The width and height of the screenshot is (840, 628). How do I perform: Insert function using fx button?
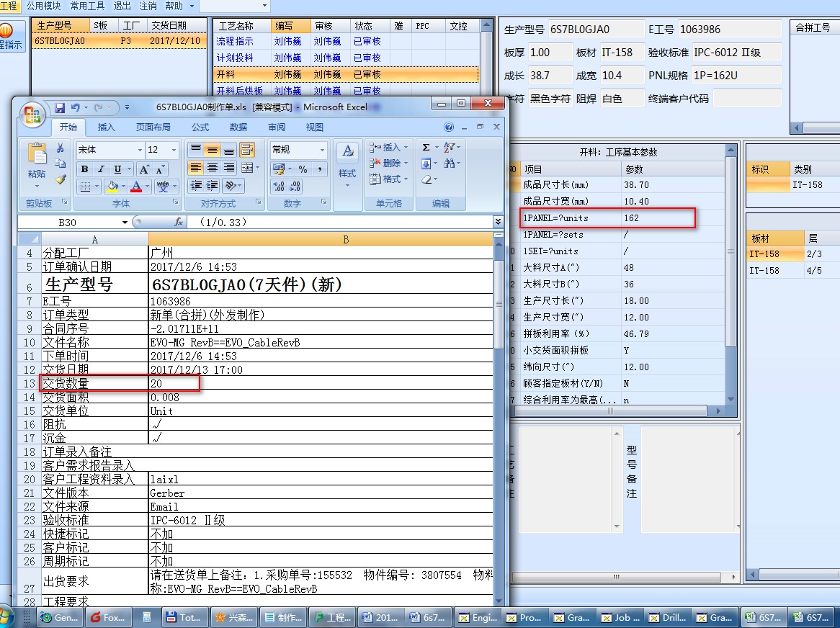(x=179, y=222)
